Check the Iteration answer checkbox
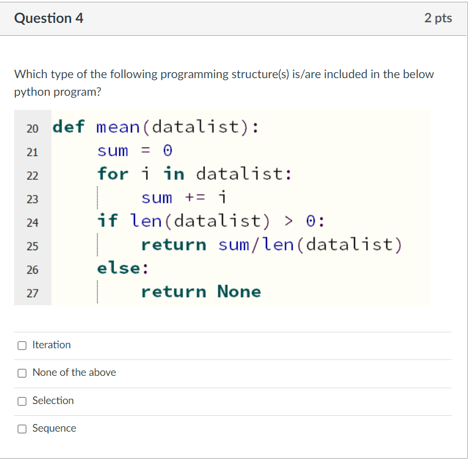The height and width of the screenshot is (461, 476). point(22,345)
